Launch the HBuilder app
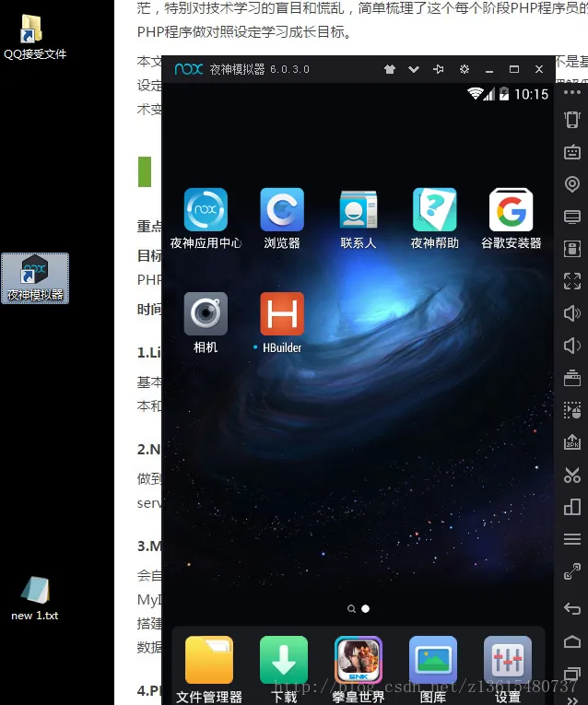588x705 pixels. [x=282, y=314]
